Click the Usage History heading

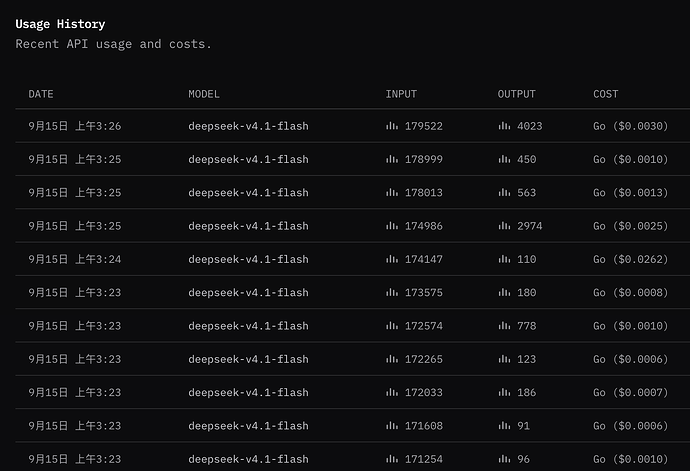coord(60,24)
